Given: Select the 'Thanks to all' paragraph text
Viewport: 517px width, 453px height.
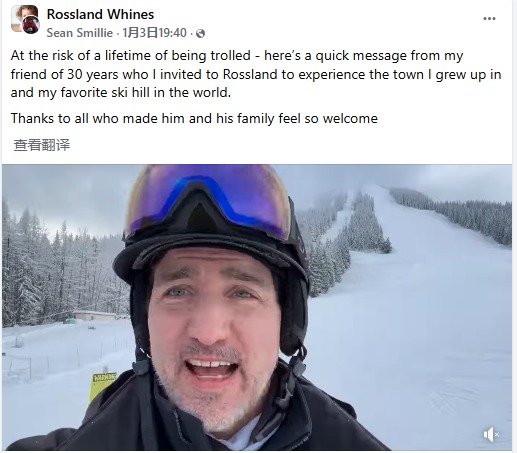Looking at the screenshot, I should [x=194, y=118].
